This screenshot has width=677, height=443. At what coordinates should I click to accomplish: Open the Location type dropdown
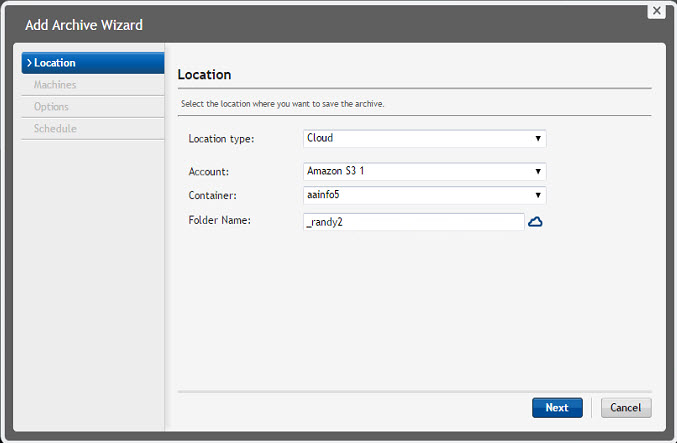[424, 139]
